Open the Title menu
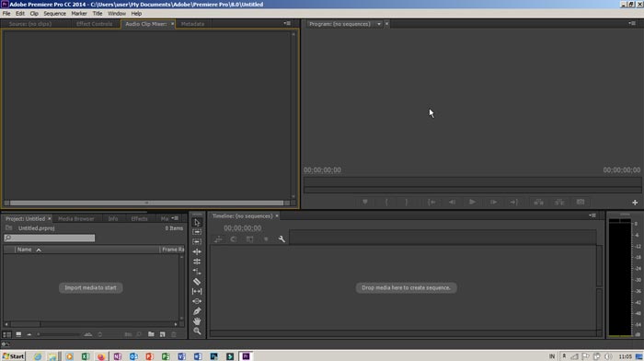 pos(98,14)
